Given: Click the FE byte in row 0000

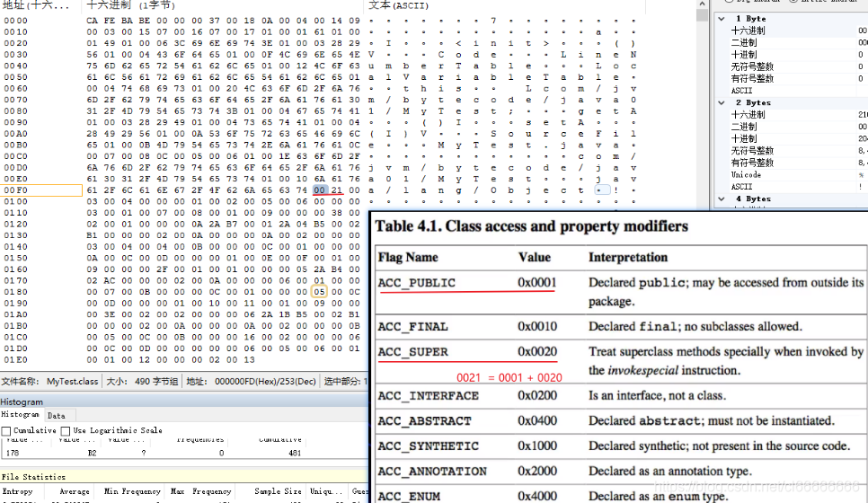Looking at the screenshot, I should 110,21.
